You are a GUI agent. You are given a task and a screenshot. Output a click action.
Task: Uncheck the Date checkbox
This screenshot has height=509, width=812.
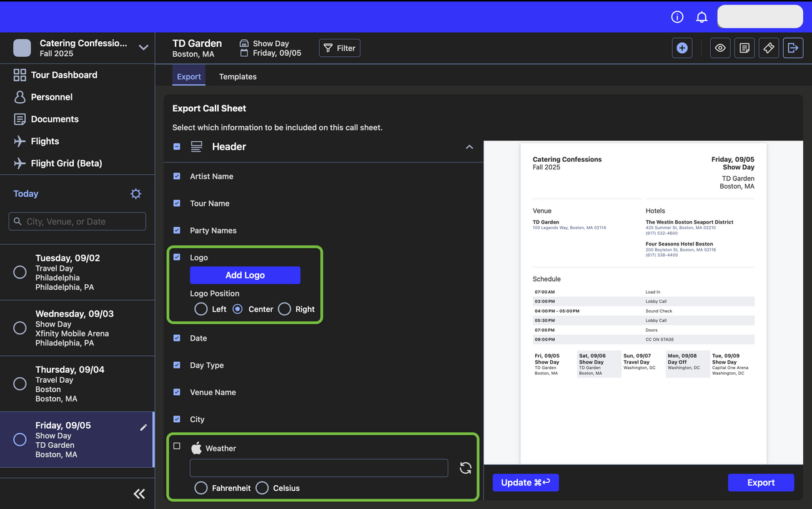[x=177, y=338]
